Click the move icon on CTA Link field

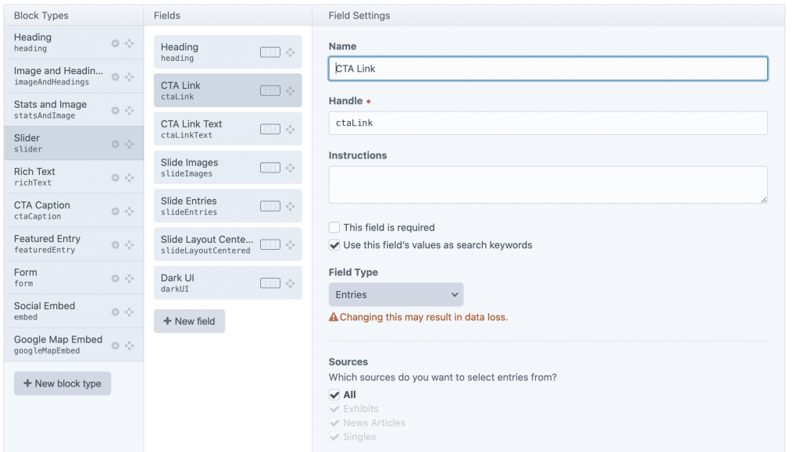290,91
